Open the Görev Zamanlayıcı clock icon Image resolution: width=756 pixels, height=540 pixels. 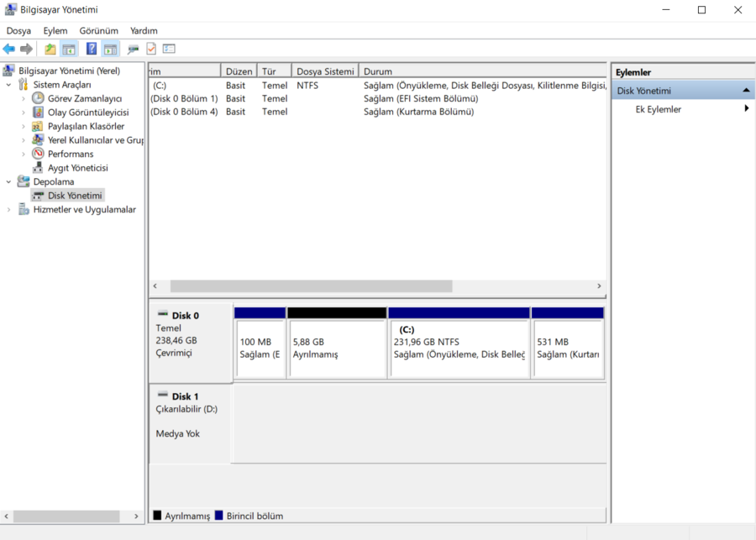pos(38,98)
